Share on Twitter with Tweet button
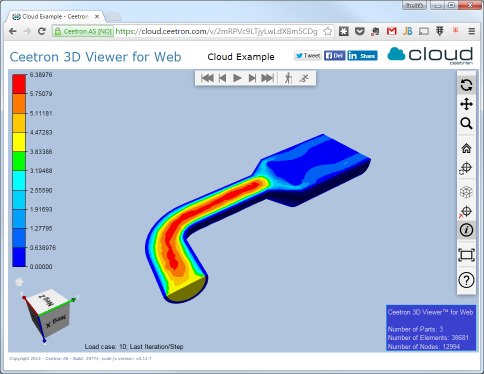 (x=308, y=56)
